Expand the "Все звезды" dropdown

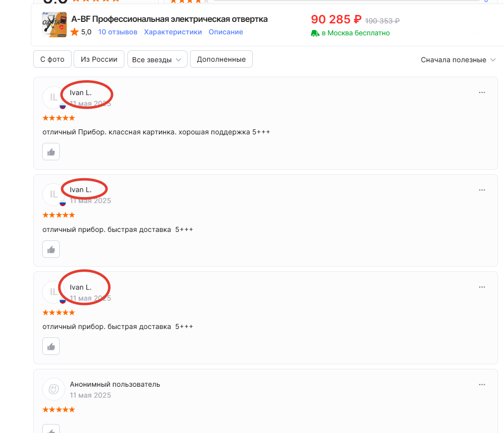point(157,59)
